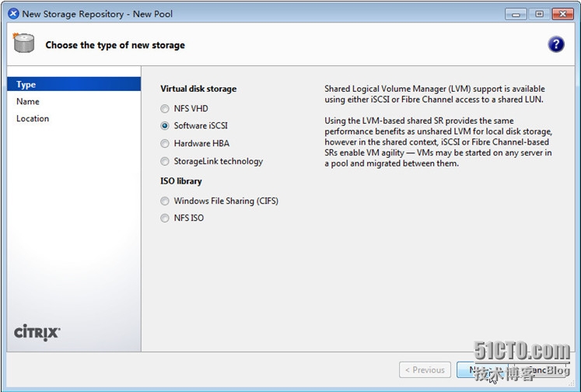The image size is (581, 392).
Task: Click the 'Virtual disk storage' heading
Action: click(198, 89)
